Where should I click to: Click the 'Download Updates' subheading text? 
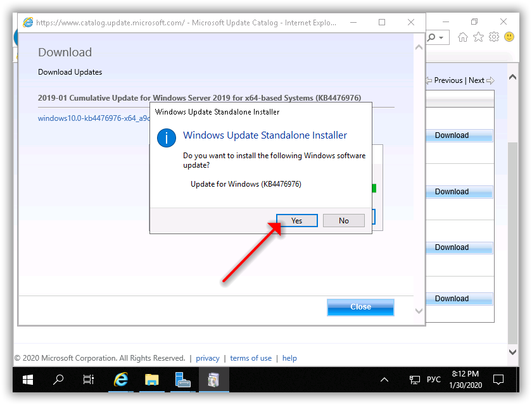(x=70, y=72)
